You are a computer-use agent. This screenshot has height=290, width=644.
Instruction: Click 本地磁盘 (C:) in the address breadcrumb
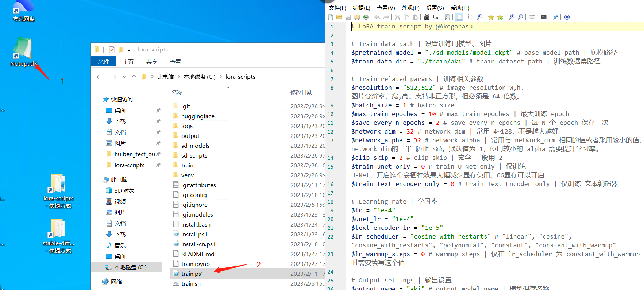[x=199, y=77]
